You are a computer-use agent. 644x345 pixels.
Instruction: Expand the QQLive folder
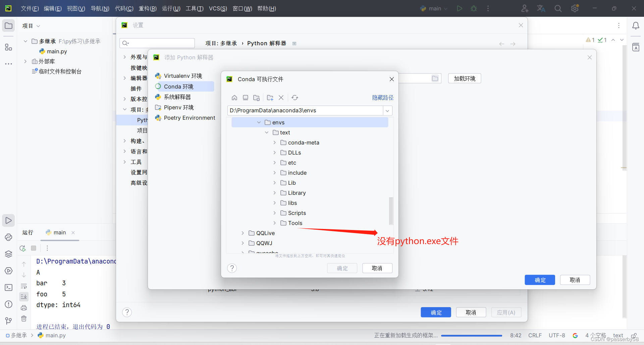(x=243, y=233)
